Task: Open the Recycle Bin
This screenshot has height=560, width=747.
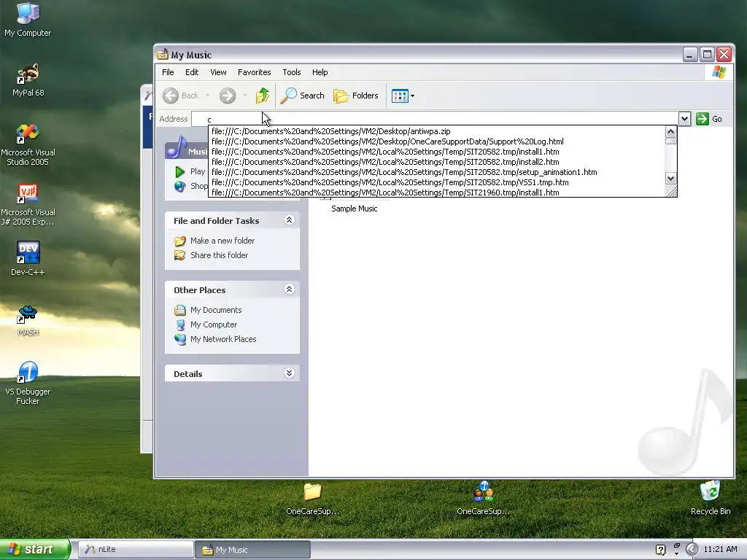Action: point(711,497)
